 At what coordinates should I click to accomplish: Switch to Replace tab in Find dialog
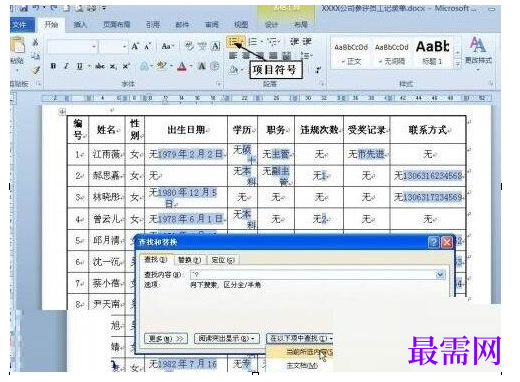pos(189,260)
